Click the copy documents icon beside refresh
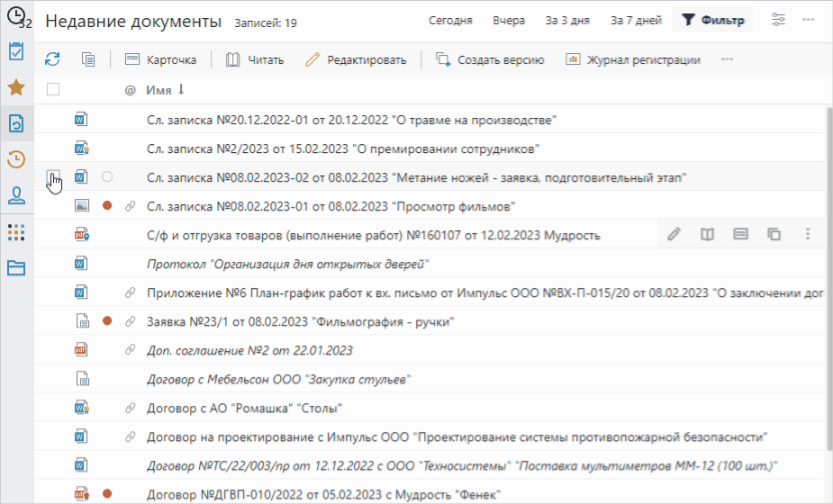 click(87, 60)
